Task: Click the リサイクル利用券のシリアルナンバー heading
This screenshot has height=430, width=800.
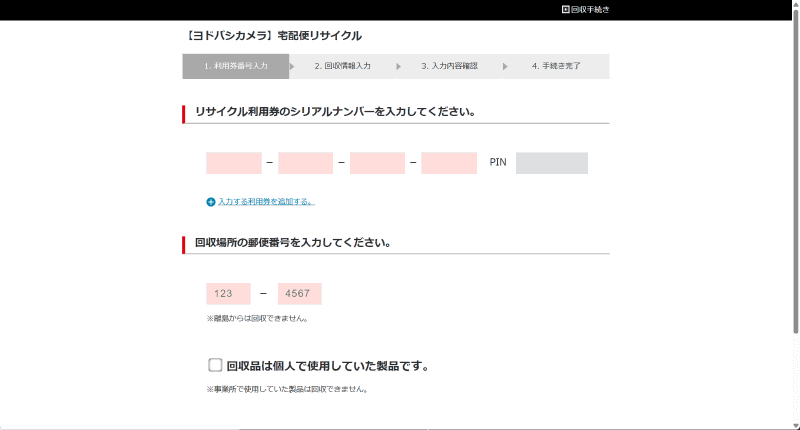Action: (x=335, y=112)
